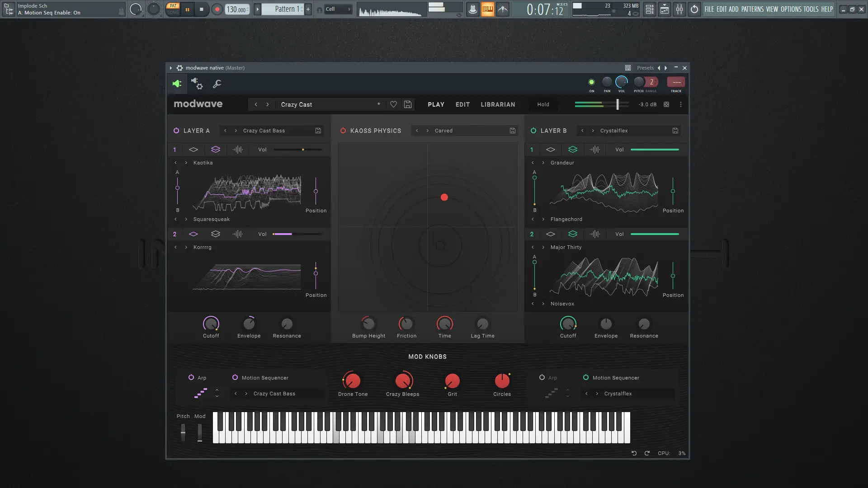Select the previous Layer B Crystalflex preset arrow
Viewport: 868px width, 488px height.
[x=582, y=131]
